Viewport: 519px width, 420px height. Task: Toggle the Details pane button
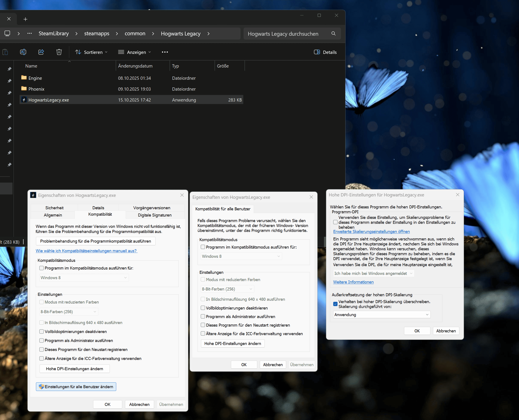tap(325, 52)
